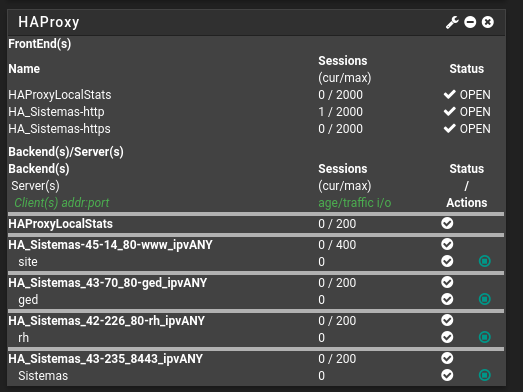Click status checkmark of server ged
Screen dimensions: 523x392
pos(447,299)
